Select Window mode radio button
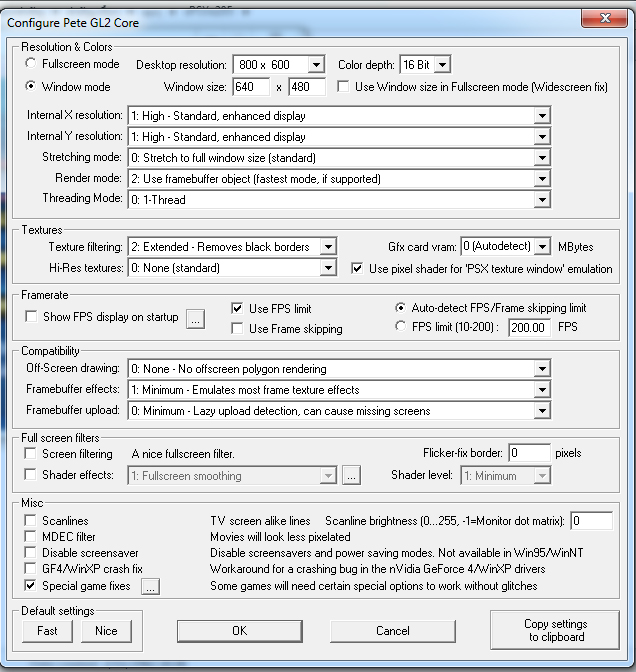 pyautogui.click(x=31, y=86)
